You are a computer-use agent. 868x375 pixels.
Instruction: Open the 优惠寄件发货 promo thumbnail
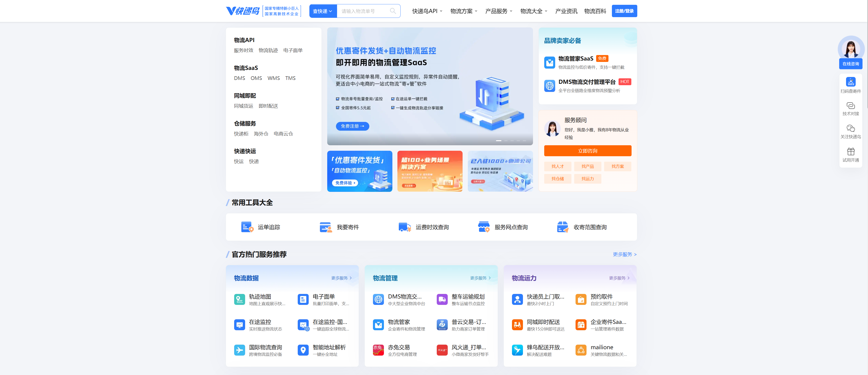[359, 171]
